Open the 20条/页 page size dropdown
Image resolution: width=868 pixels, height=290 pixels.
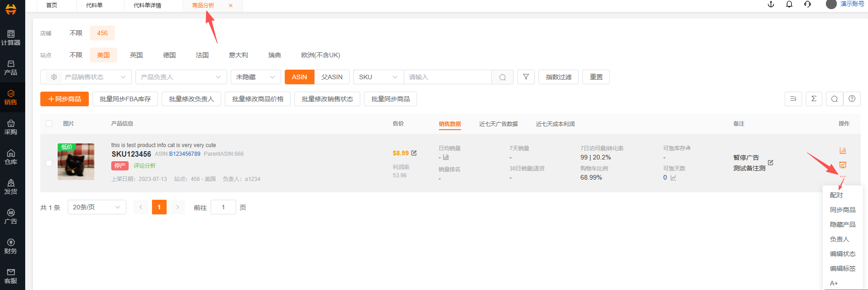click(x=97, y=207)
